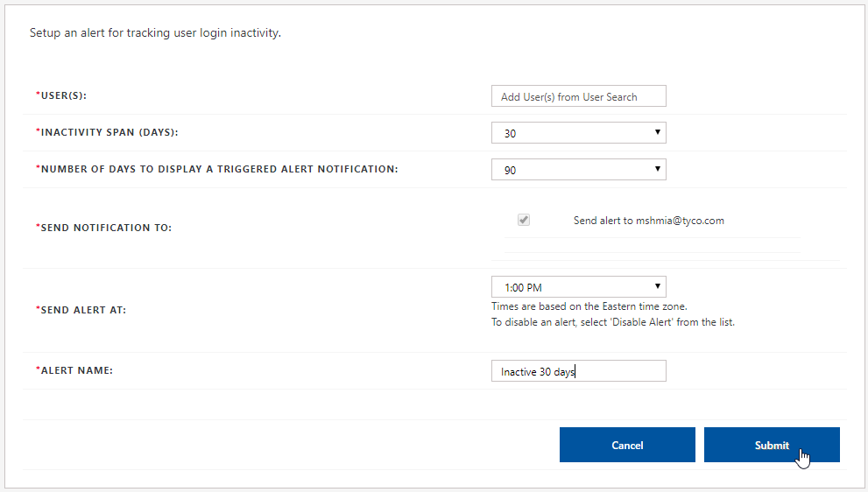Click the Eastern time zone note
Screen dimensions: 868x492
click(x=589, y=306)
